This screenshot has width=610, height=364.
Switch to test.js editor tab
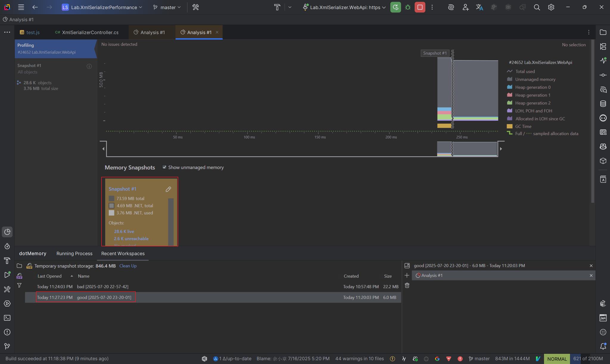pos(29,32)
